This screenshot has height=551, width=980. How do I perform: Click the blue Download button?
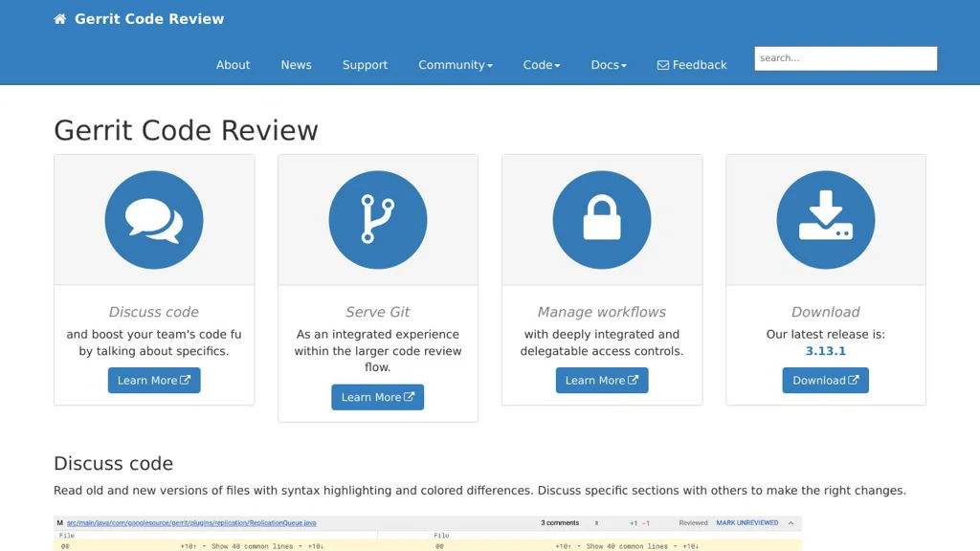pyautogui.click(x=826, y=381)
